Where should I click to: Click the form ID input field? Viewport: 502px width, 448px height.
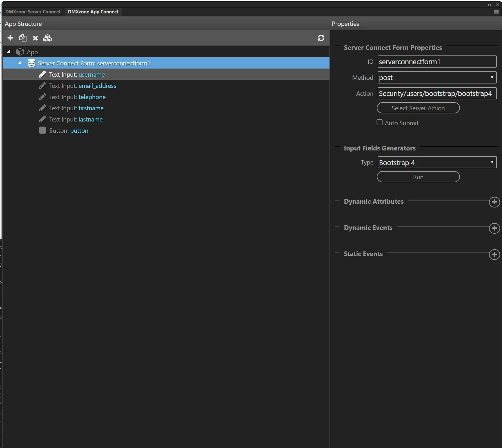pos(437,62)
